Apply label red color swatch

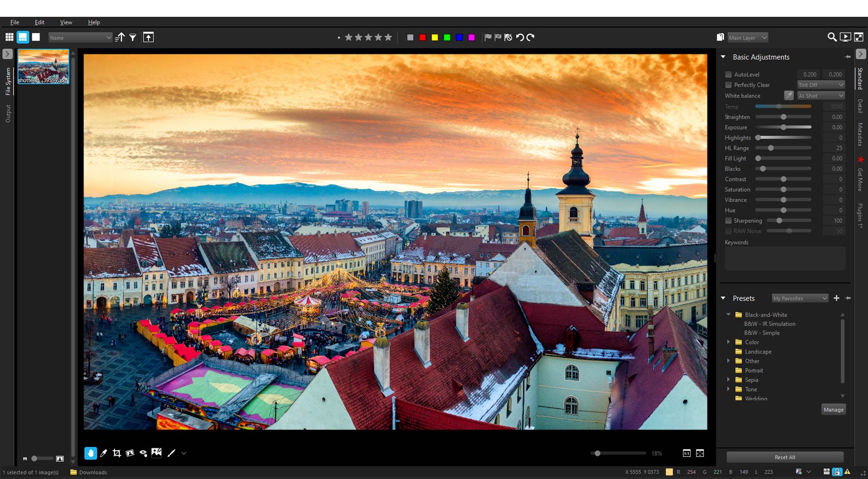[423, 37]
